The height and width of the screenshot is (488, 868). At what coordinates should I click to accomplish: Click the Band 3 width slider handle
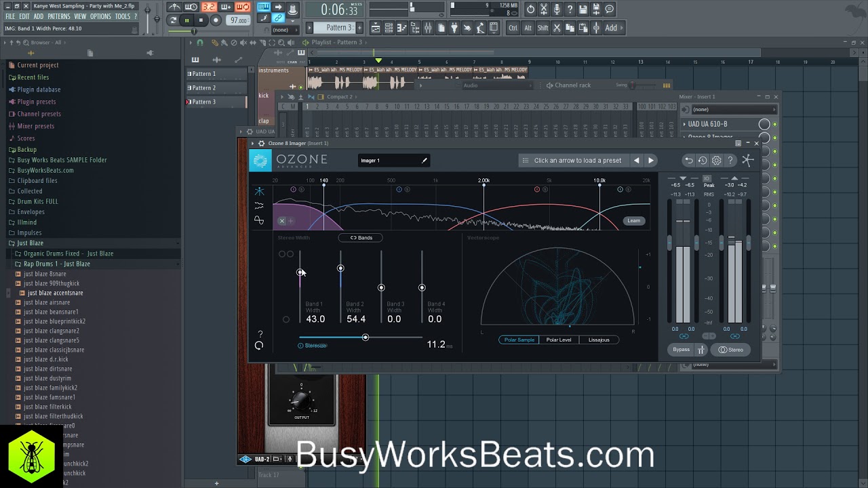tap(381, 288)
